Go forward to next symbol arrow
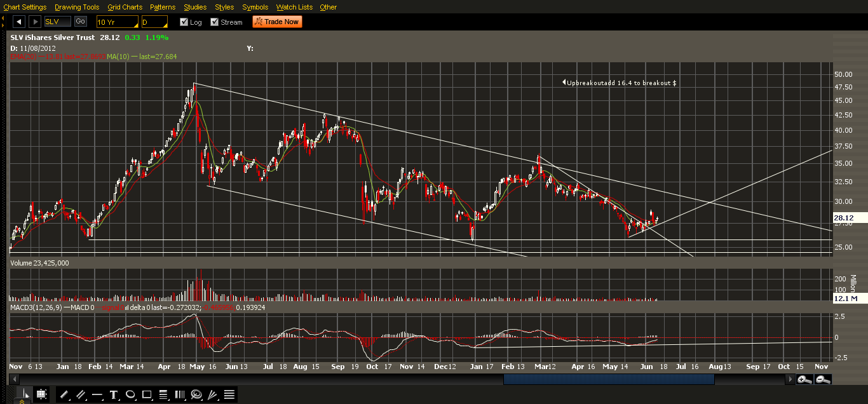868x404 pixels. (35, 22)
